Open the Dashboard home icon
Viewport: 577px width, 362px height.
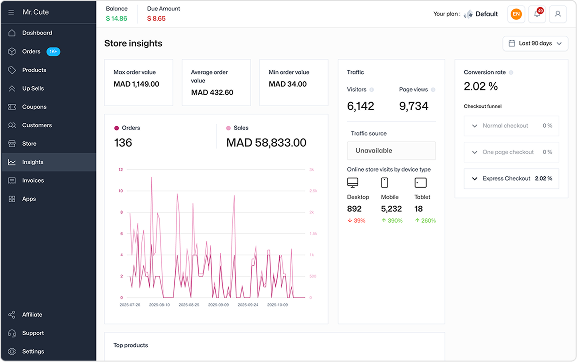[x=12, y=33]
